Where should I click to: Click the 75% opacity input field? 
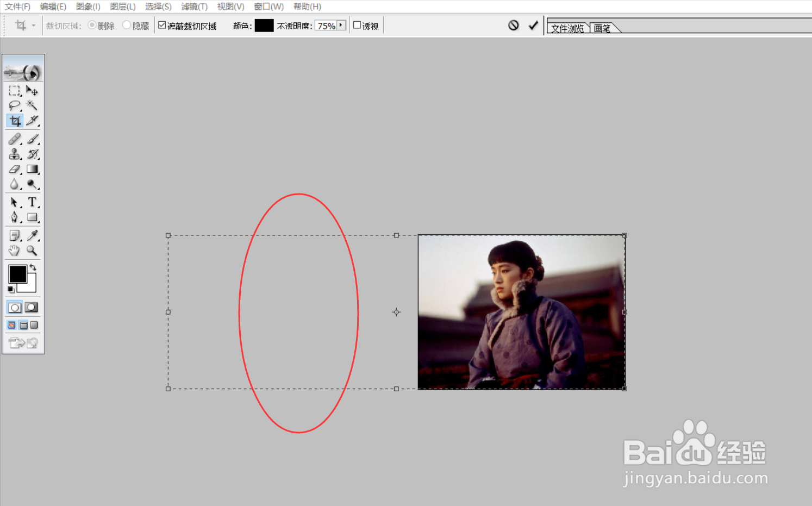pyautogui.click(x=326, y=26)
